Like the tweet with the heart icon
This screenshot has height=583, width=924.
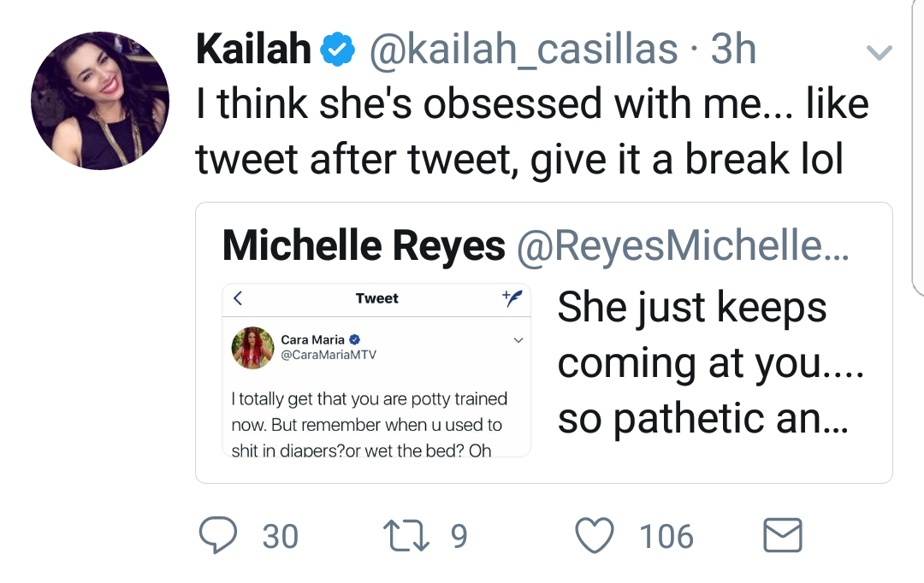(594, 535)
